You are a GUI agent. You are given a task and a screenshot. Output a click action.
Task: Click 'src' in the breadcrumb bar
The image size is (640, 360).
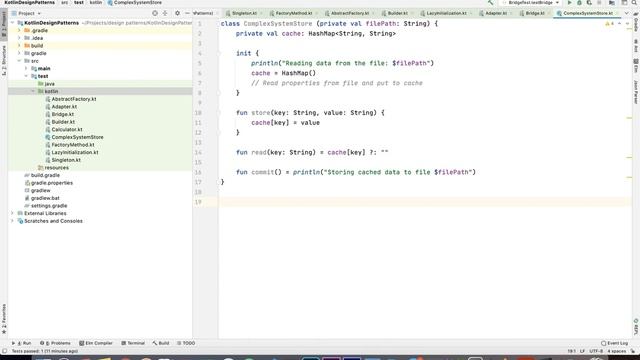pyautogui.click(x=64, y=2)
